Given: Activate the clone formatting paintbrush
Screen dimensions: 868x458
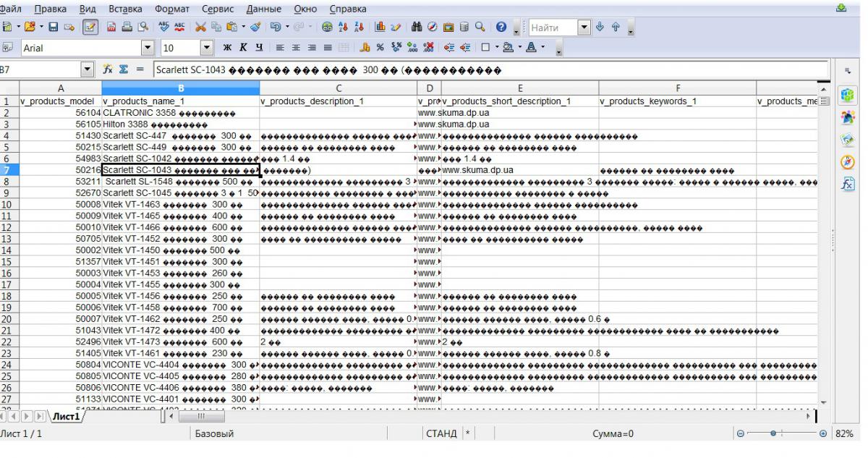Looking at the screenshot, I should (x=254, y=28).
